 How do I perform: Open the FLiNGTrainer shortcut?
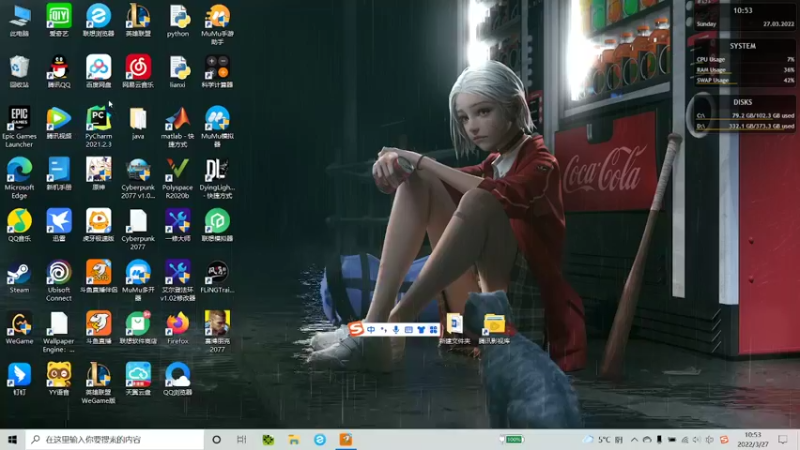coord(217,277)
